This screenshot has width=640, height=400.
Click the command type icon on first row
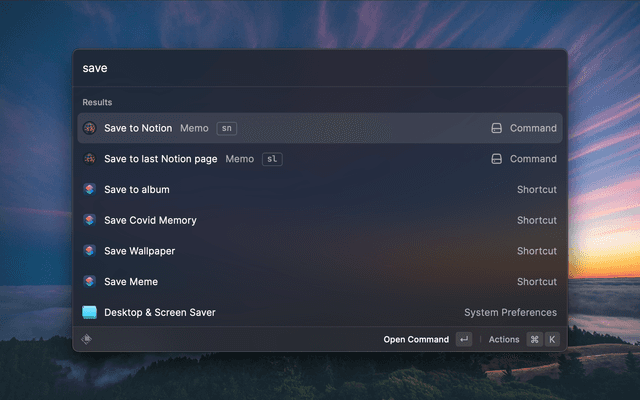pos(496,128)
